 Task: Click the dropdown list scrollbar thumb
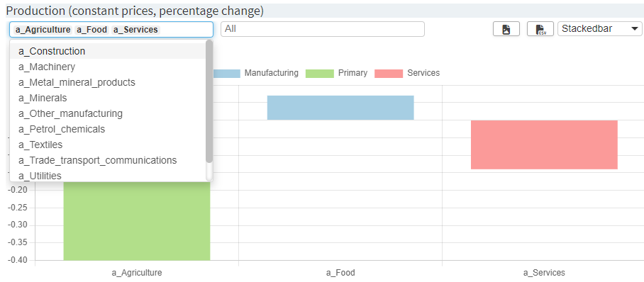point(209,101)
